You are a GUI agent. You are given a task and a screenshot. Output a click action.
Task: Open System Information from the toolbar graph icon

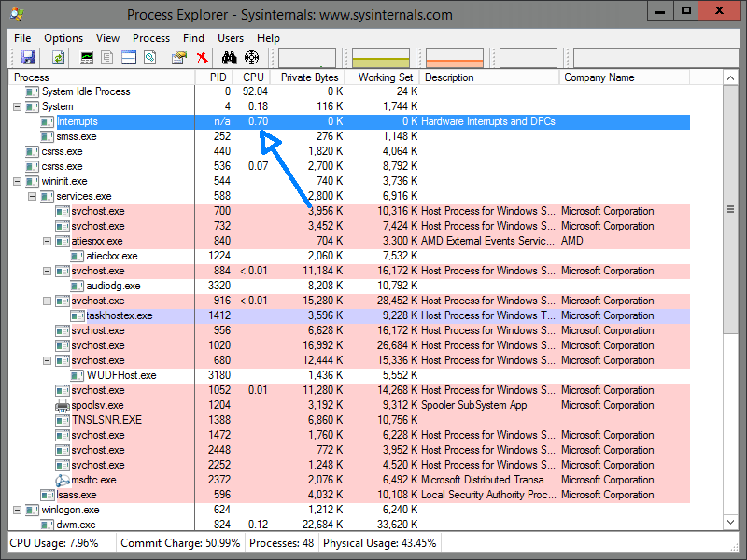pyautogui.click(x=88, y=58)
